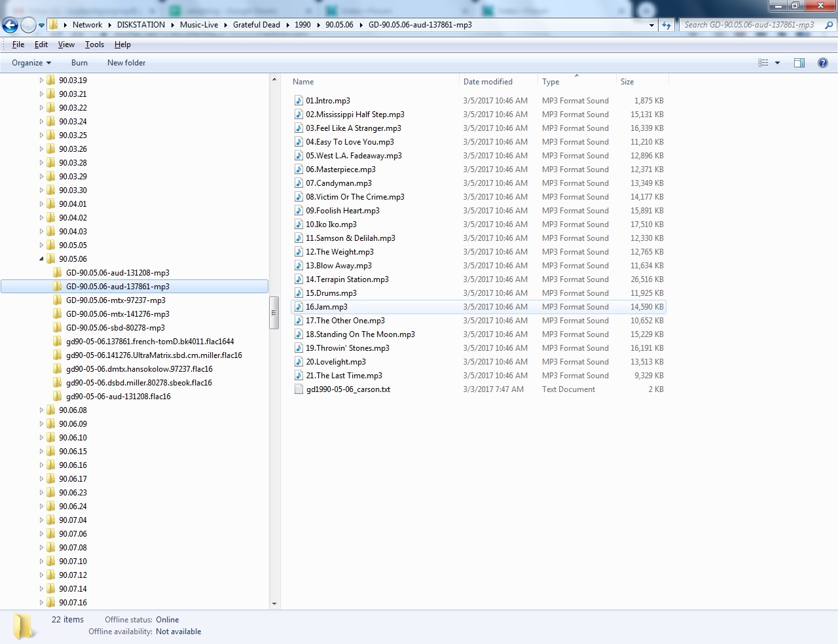Click the 10.Iko Iko.mp3 file icon
Image resolution: width=838 pixels, height=644 pixels.
pos(299,224)
